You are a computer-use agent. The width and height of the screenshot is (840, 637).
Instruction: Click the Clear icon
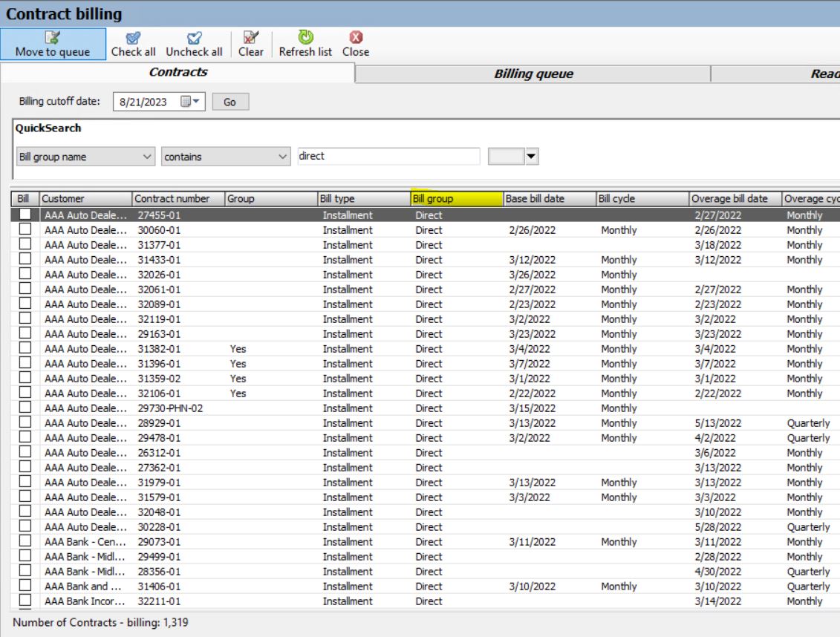tap(251, 37)
